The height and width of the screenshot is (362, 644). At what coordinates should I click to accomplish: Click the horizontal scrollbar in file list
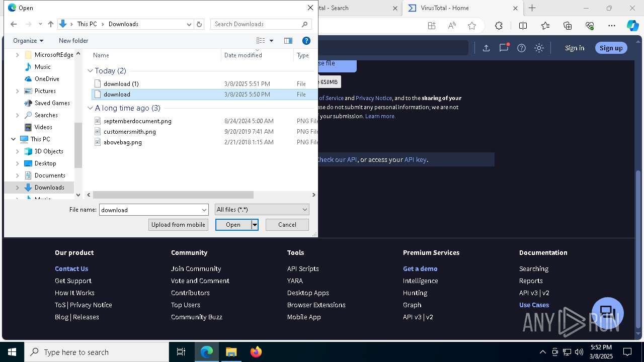pos(173,195)
